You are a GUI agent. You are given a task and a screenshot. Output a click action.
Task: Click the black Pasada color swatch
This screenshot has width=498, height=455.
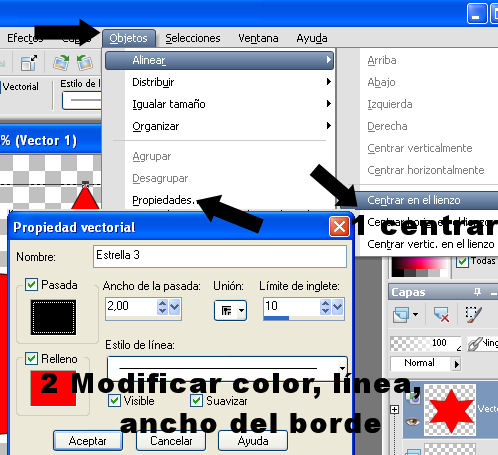(53, 317)
